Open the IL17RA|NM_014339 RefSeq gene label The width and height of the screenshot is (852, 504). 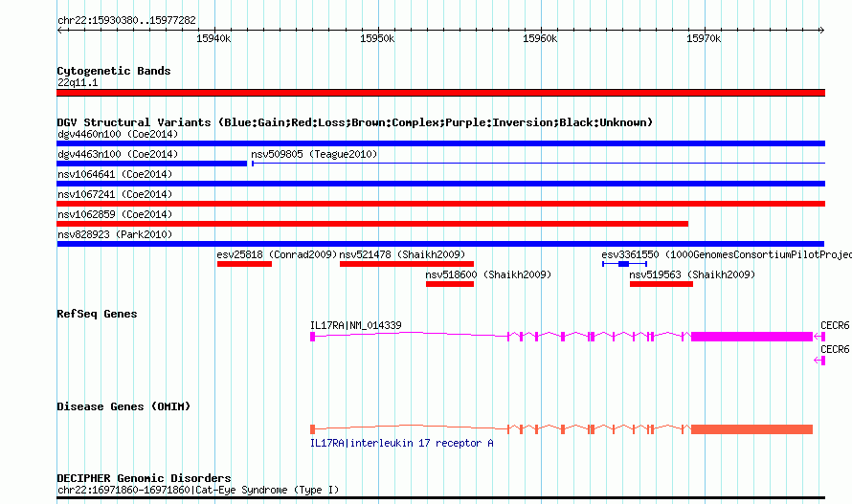tap(356, 325)
